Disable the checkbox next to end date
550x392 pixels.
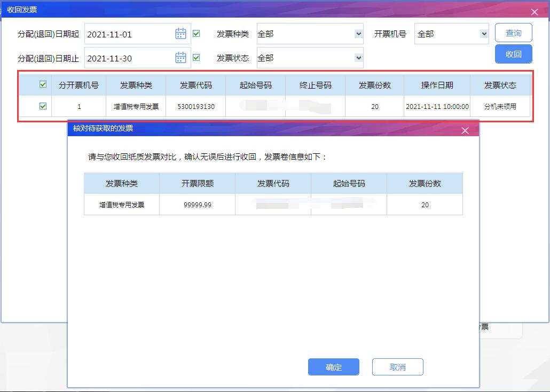click(x=197, y=58)
